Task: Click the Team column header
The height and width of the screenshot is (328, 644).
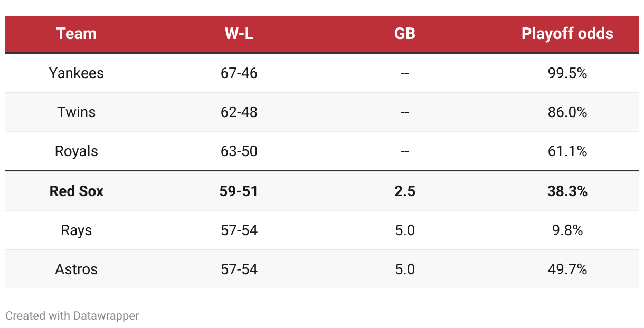Action: point(77,34)
